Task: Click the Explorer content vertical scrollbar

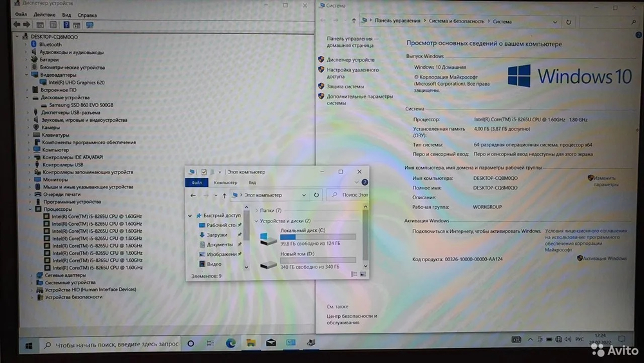Action: [365, 236]
